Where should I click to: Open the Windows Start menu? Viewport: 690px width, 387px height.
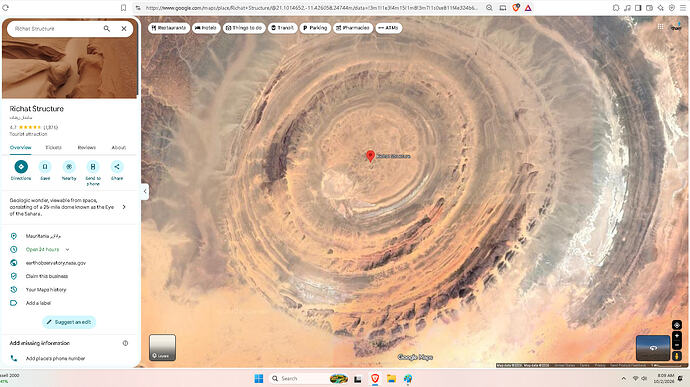(x=259, y=379)
